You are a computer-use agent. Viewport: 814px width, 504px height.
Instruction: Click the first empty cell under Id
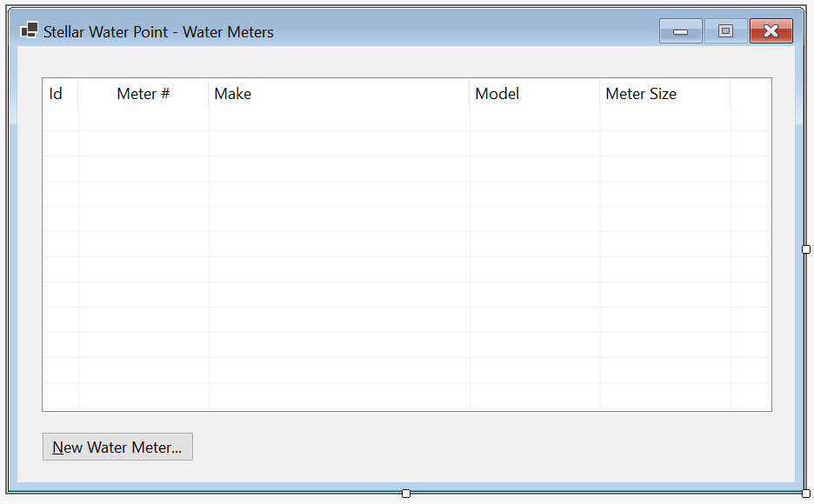click(60, 119)
